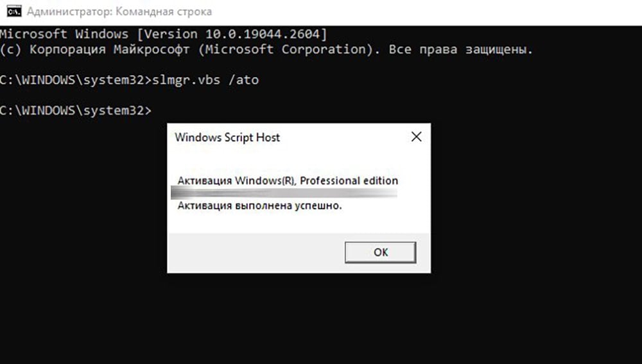Viewport: 642px width, 364px height.
Task: Close the Windows Script Host dialog
Action: coord(416,137)
